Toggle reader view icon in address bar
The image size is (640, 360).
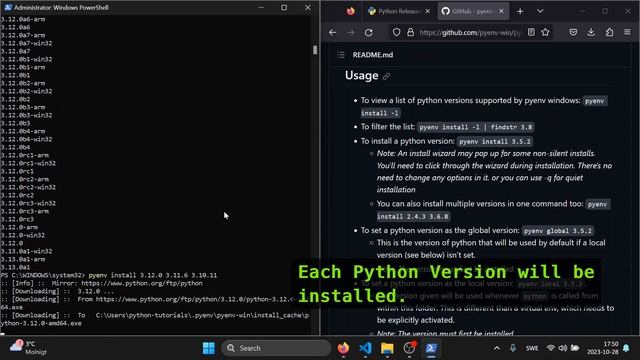point(531,32)
